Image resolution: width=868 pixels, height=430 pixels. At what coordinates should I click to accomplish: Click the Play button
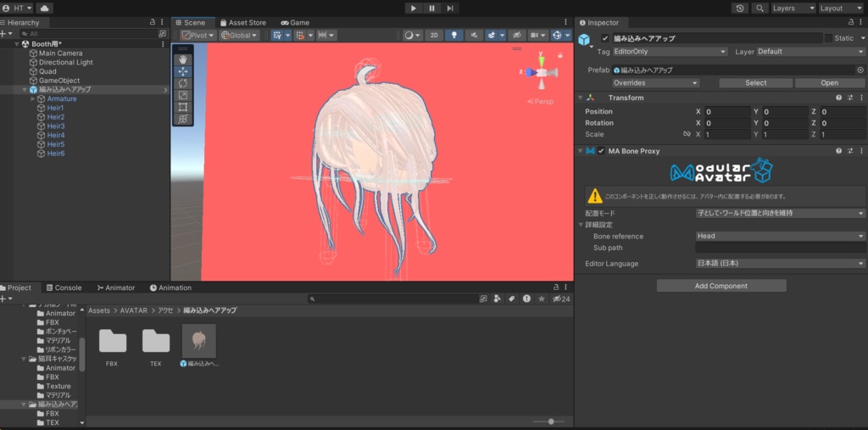(x=414, y=8)
